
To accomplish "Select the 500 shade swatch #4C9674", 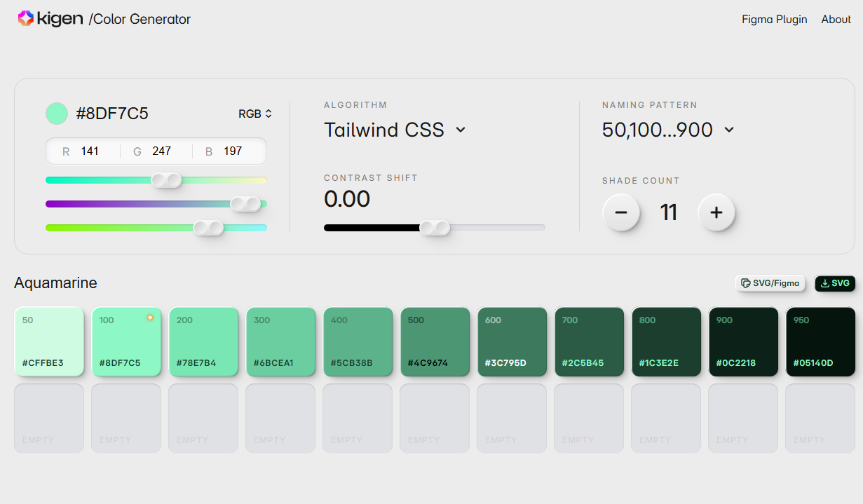I will tap(435, 341).
